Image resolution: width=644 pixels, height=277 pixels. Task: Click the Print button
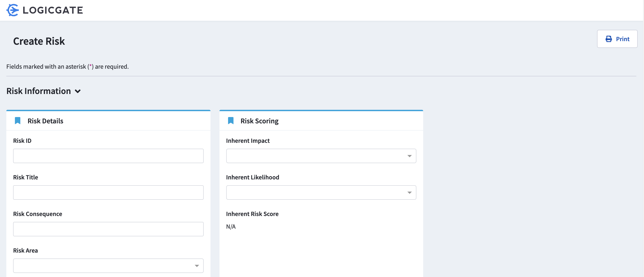pos(617,39)
